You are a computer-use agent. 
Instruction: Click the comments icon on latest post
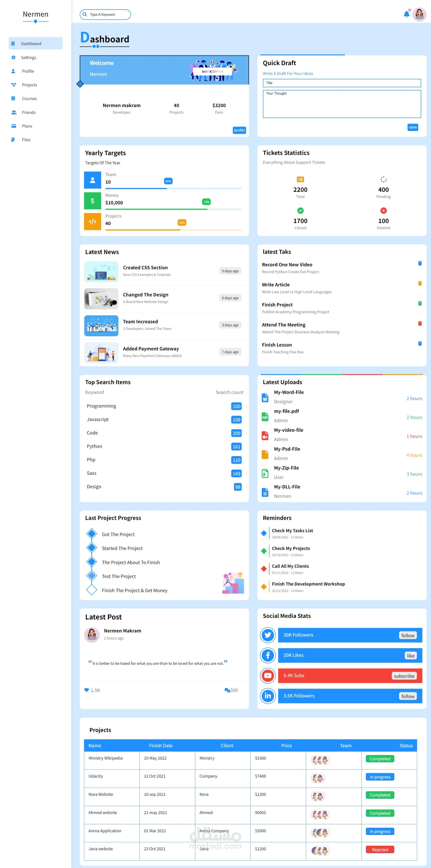(x=227, y=690)
